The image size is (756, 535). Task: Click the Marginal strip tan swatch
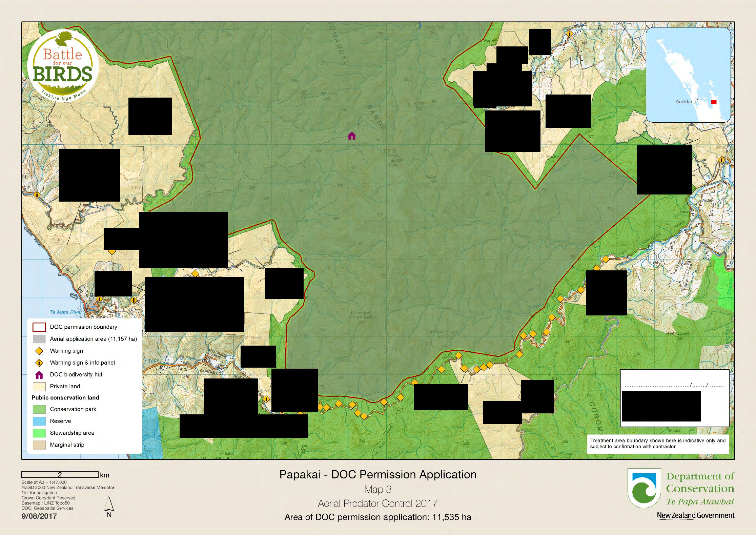(x=39, y=445)
